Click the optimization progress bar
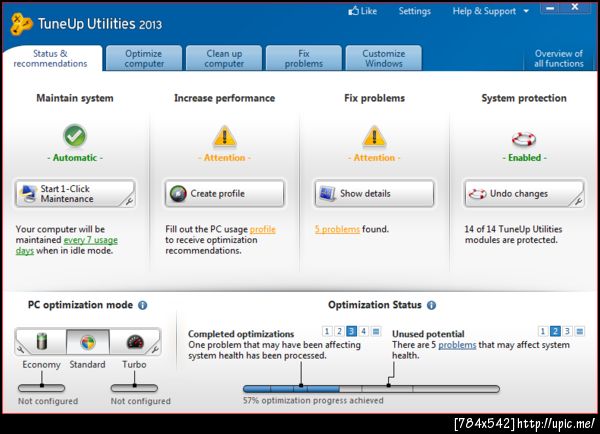Screen dimensions: 600x434 point(371,389)
